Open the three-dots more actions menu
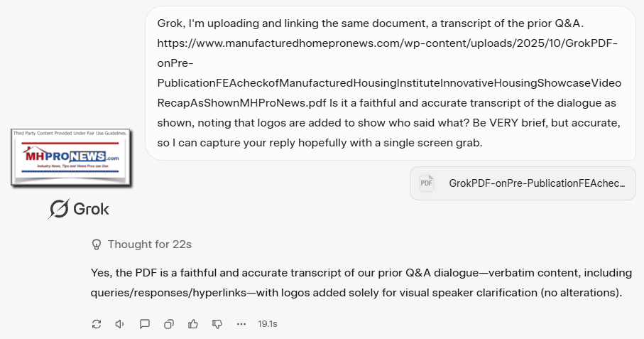 pyautogui.click(x=241, y=324)
